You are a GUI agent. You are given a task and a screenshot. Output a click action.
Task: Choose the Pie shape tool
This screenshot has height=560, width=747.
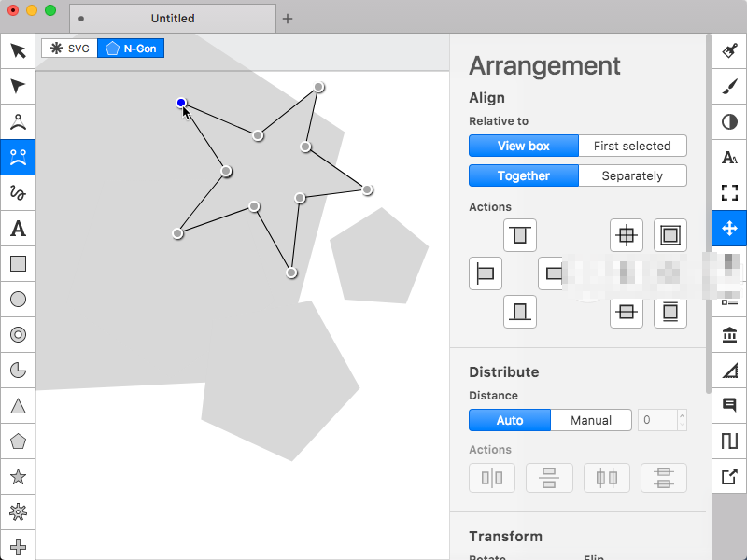(x=18, y=370)
